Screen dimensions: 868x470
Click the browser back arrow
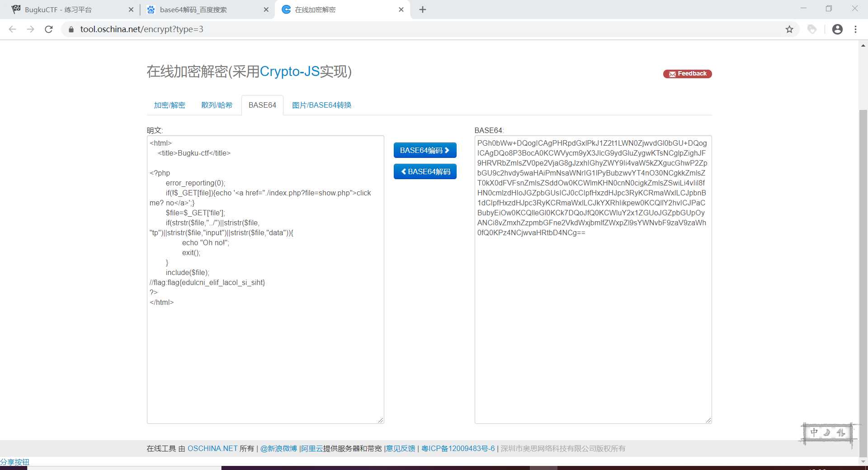click(x=12, y=29)
